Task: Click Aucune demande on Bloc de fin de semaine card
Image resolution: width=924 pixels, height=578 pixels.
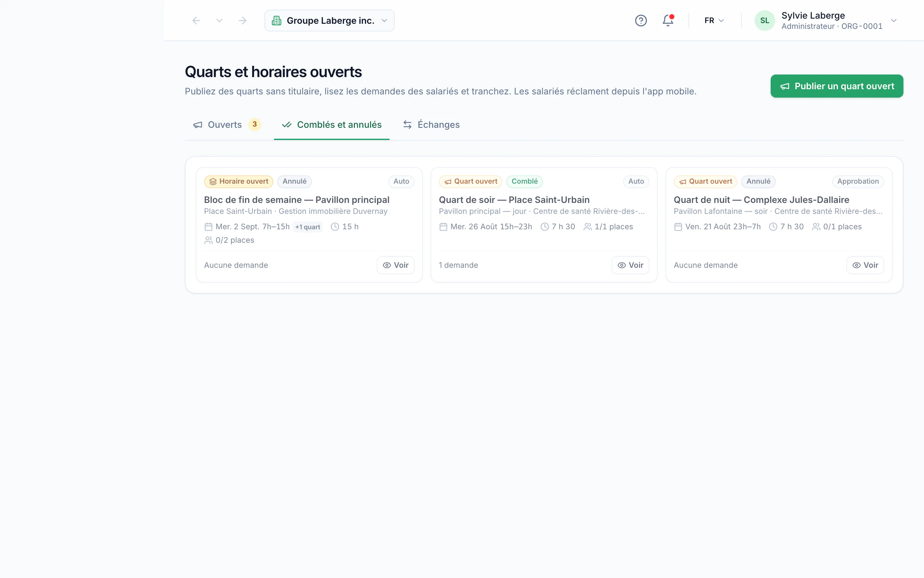Action: point(236,265)
